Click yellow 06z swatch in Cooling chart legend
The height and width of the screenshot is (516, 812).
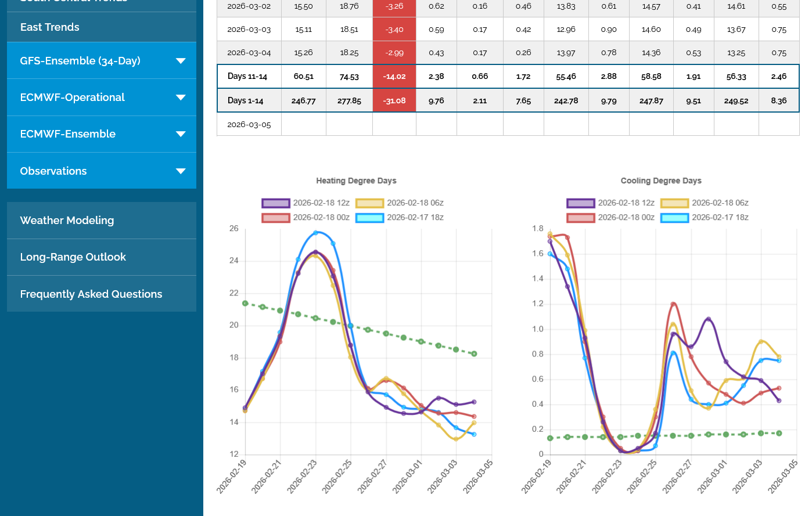[x=675, y=203]
